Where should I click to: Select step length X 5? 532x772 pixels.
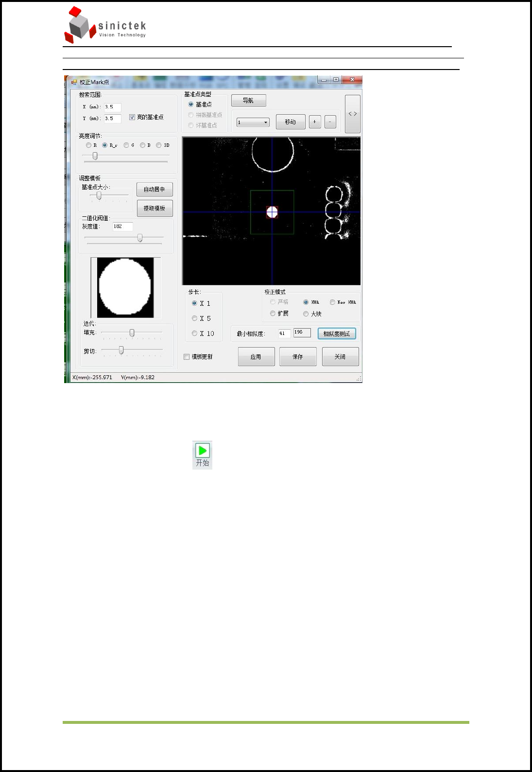pos(194,318)
